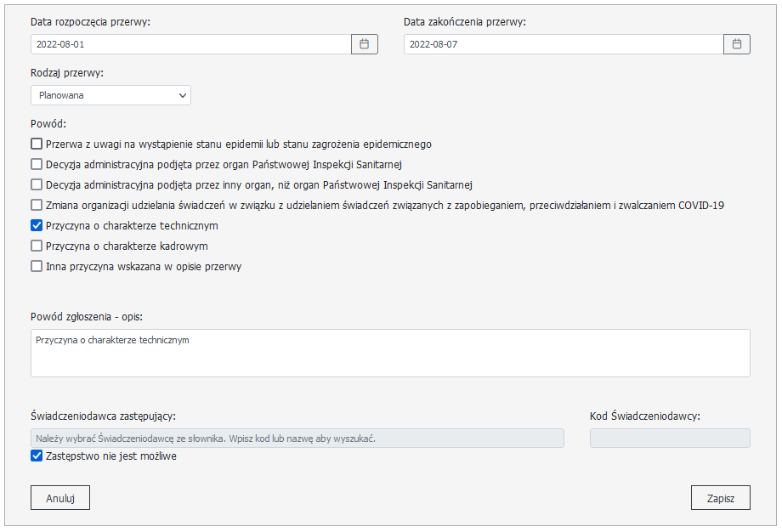782x532 pixels.
Task: Open the calendar picker for break start date
Action: (x=364, y=44)
